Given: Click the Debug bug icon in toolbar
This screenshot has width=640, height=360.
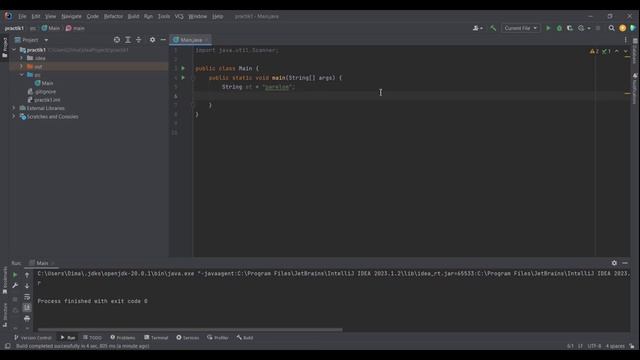Looking at the screenshot, I should click(x=559, y=28).
